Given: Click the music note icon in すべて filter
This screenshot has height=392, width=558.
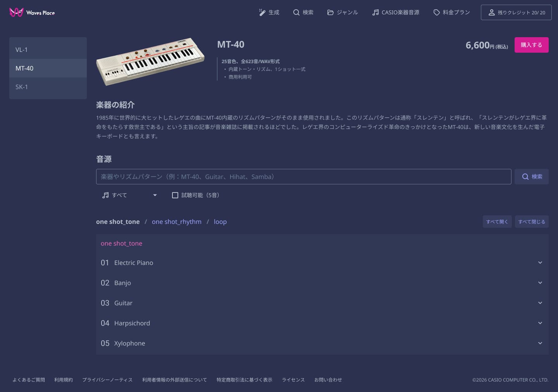Looking at the screenshot, I should tap(105, 195).
